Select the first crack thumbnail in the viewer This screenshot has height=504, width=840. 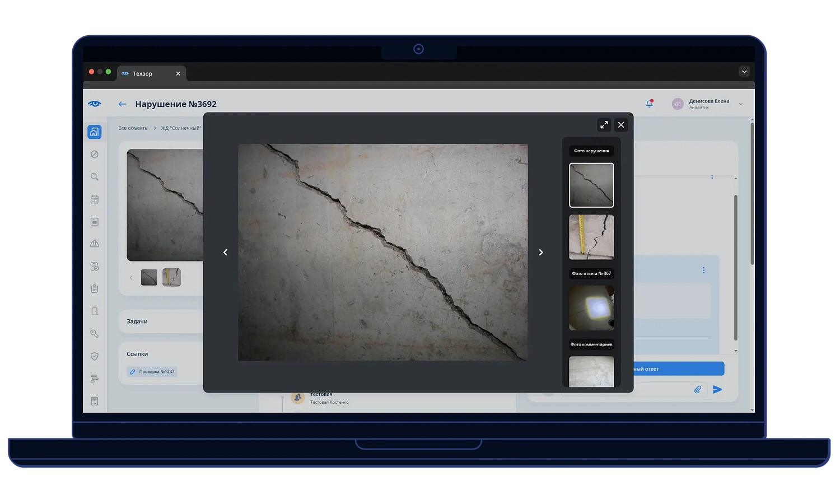(591, 185)
